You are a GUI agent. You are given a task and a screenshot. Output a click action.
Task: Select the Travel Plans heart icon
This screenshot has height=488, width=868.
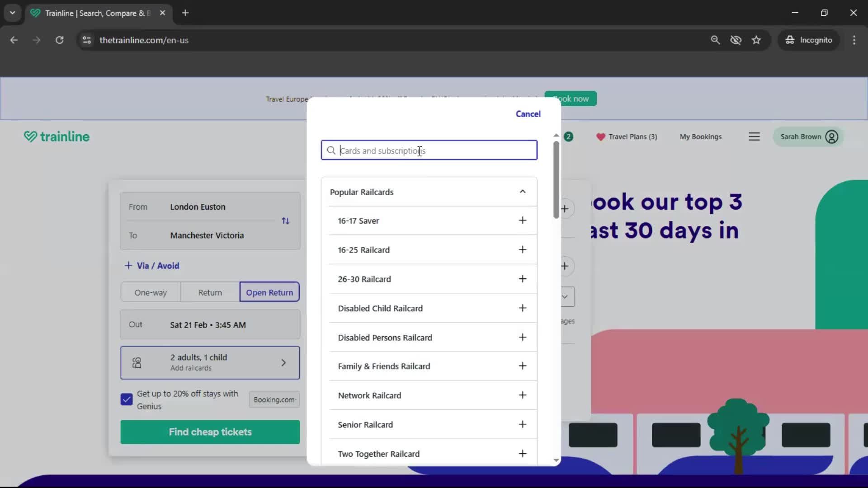click(601, 136)
